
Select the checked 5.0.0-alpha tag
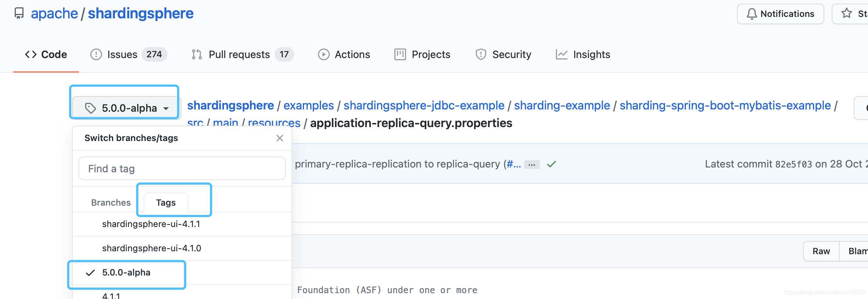[182, 273]
